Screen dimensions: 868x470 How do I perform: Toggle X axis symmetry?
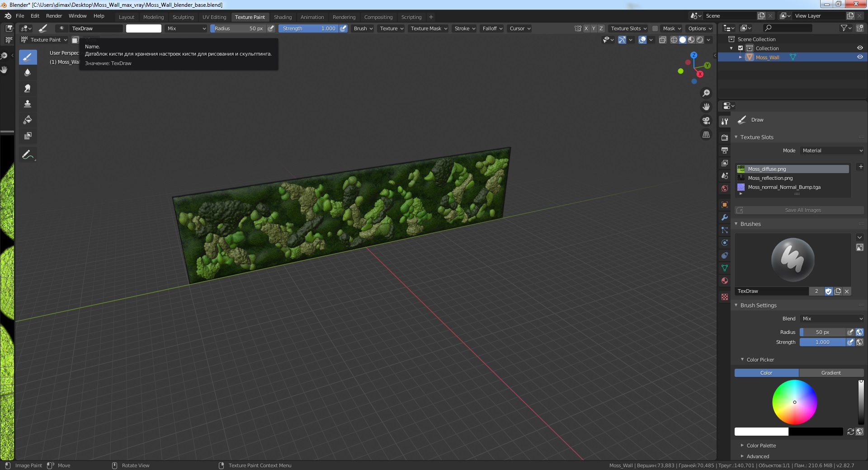pos(586,28)
